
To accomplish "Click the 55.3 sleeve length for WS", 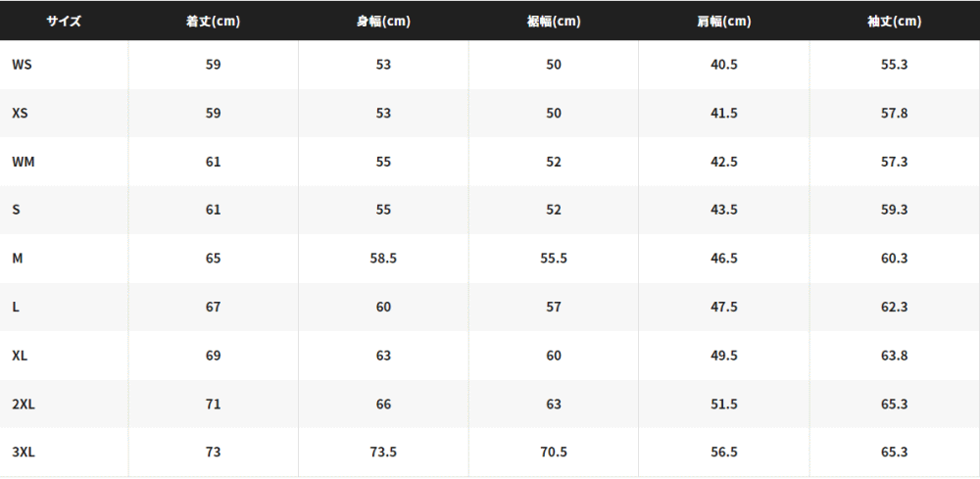I will 895,65.
